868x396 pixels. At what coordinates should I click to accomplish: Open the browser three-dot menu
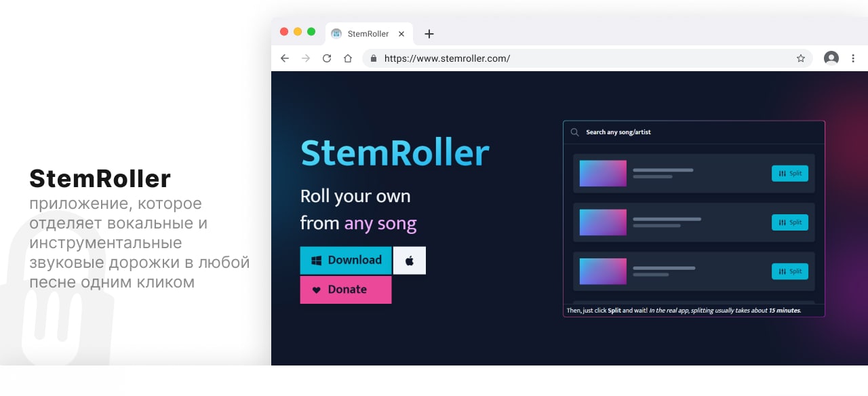pos(853,58)
